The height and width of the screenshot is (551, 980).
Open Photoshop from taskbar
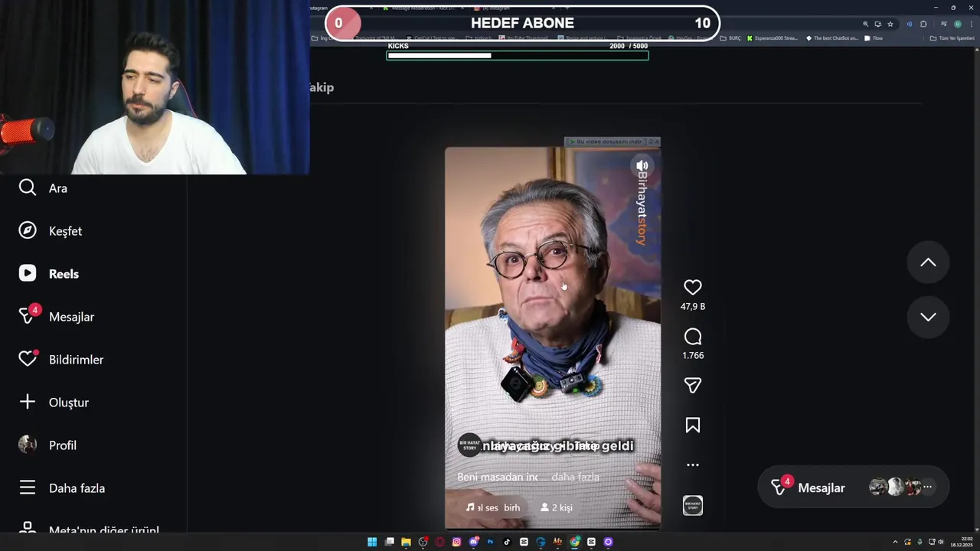click(491, 542)
